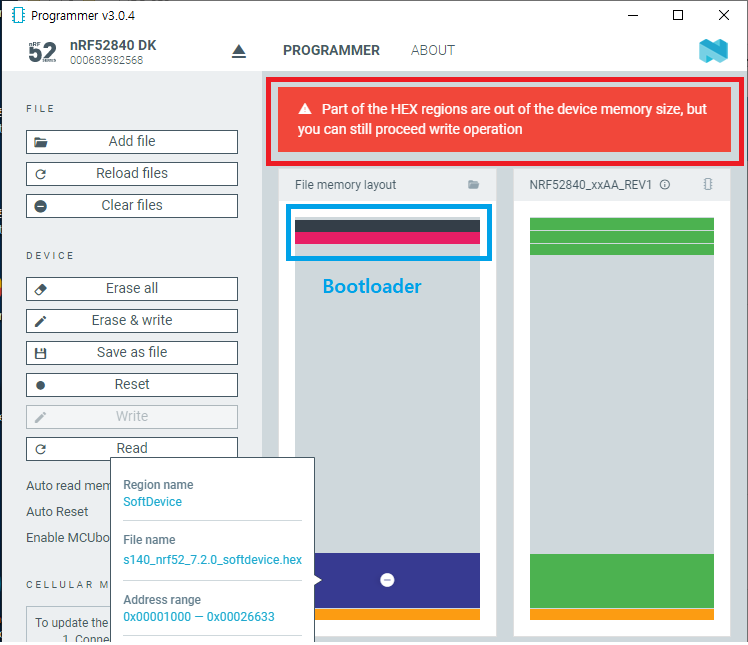748x645 pixels.
Task: Click the disabled Write button
Action: 132,416
